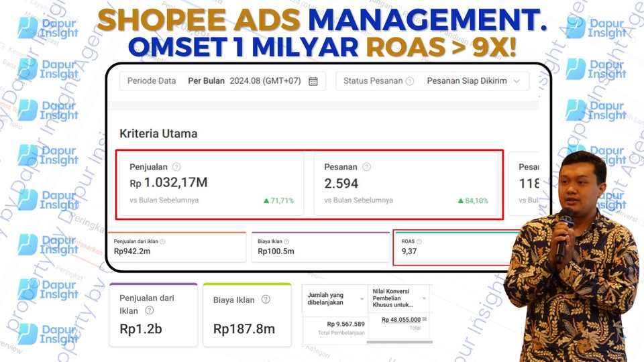Select the Per Bulan 2024.08 date field
The height and width of the screenshot is (362, 644).
click(223, 81)
